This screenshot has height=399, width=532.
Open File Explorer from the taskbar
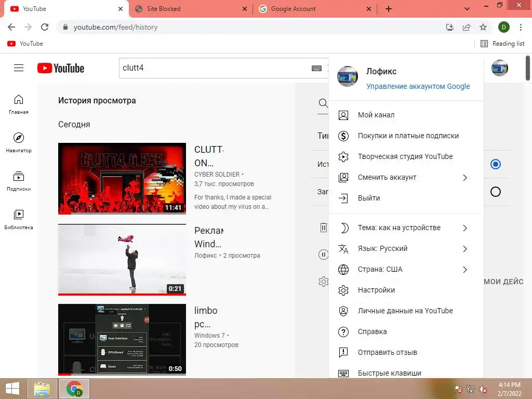42,389
